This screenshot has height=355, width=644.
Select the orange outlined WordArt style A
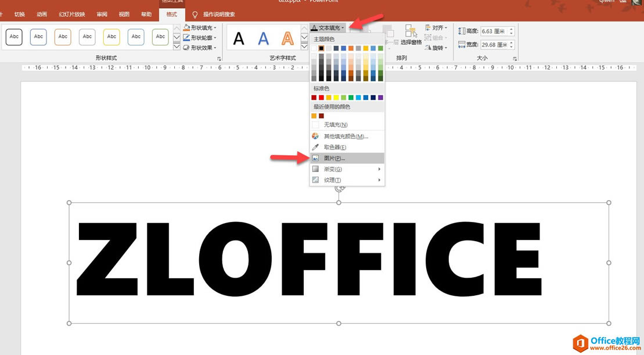(x=287, y=37)
